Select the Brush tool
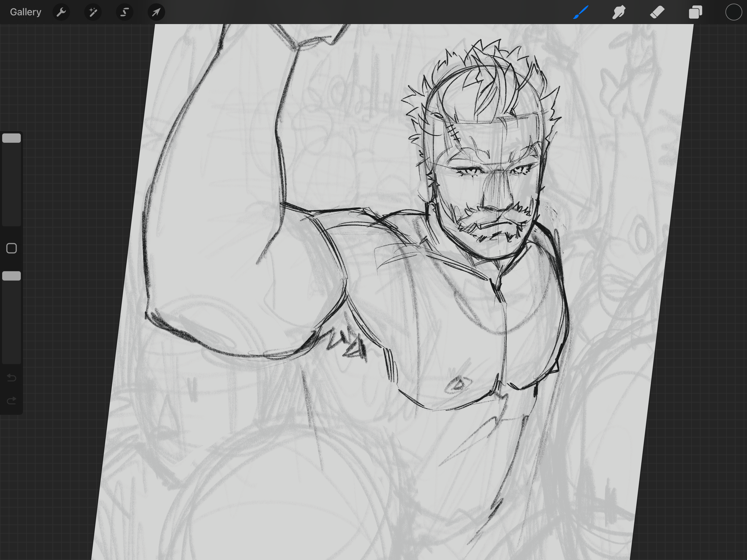The height and width of the screenshot is (560, 747). click(x=581, y=12)
